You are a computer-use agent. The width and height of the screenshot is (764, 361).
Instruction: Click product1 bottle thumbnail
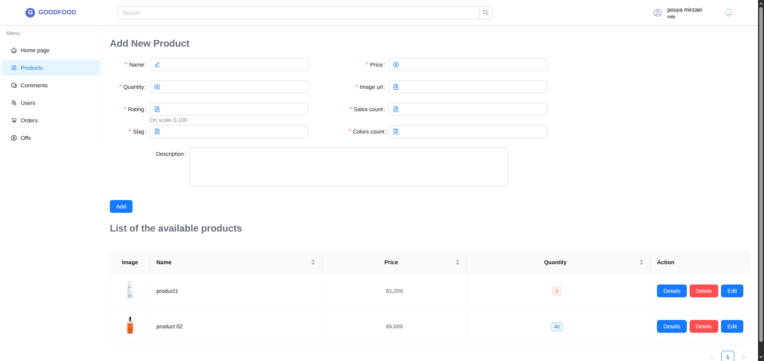[130, 290]
